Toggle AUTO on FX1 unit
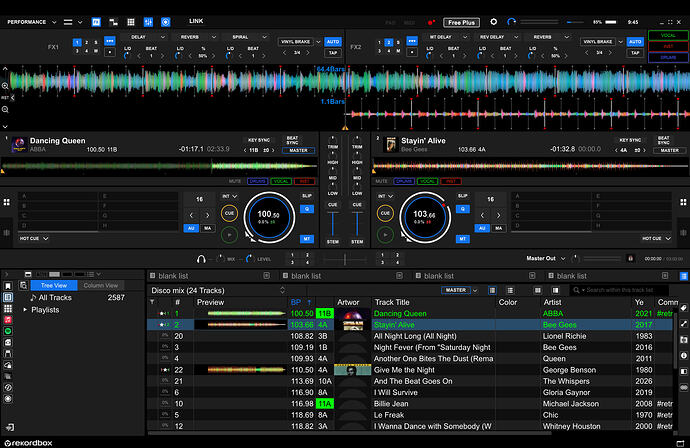Image resolution: width=690 pixels, height=448 pixels. point(333,42)
